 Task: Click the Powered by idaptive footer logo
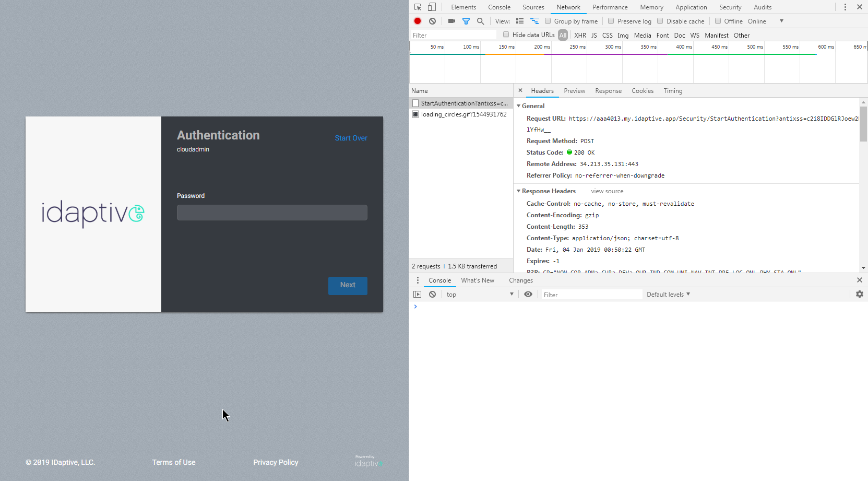pos(368,461)
